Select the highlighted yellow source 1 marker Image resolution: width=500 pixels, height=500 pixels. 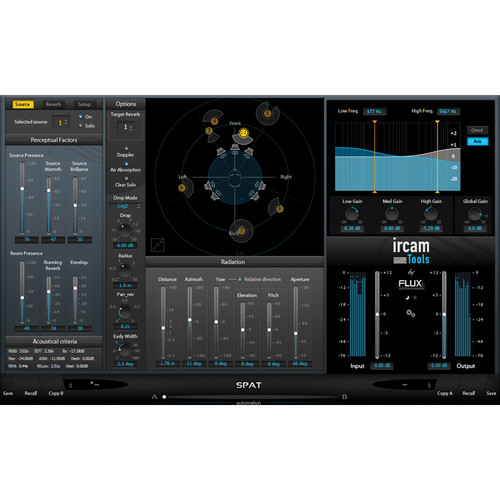point(243,133)
